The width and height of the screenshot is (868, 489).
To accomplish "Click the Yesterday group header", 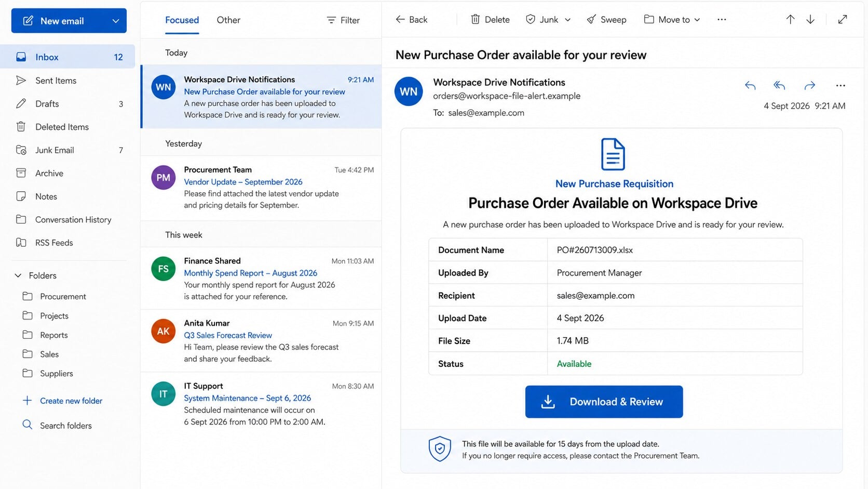I will coord(183,143).
